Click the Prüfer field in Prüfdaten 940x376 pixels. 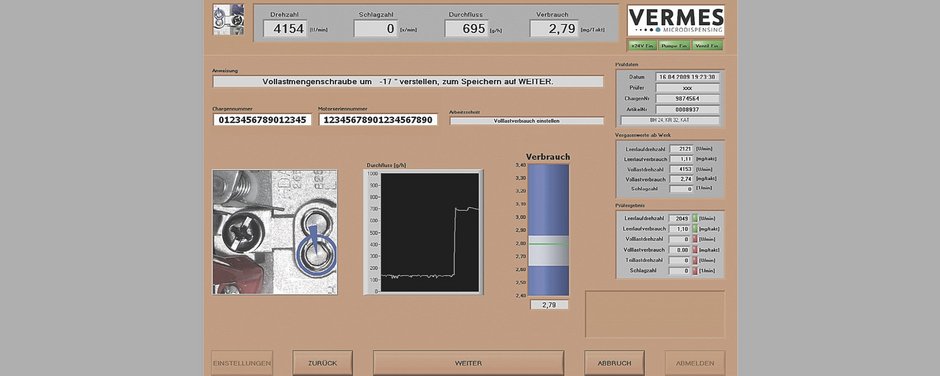[688, 88]
